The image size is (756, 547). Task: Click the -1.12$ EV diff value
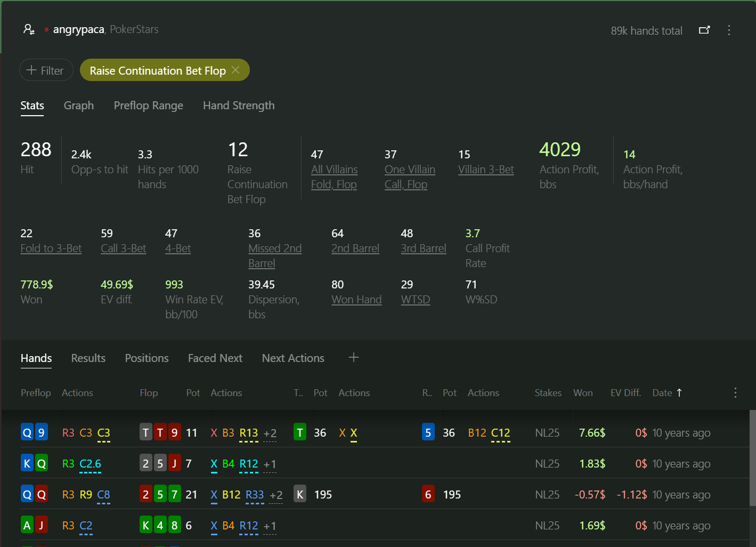632,495
